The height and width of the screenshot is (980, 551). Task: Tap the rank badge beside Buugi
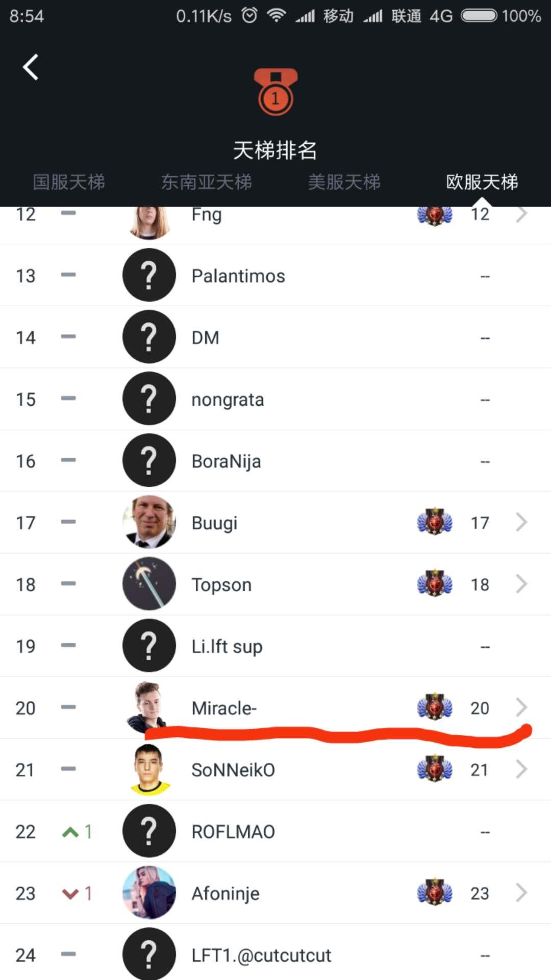(435, 522)
